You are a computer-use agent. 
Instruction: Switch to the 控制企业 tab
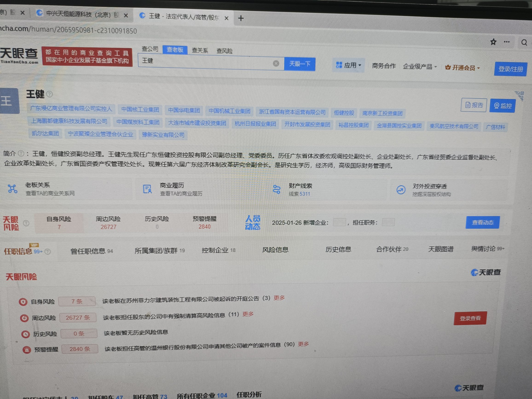click(x=219, y=250)
